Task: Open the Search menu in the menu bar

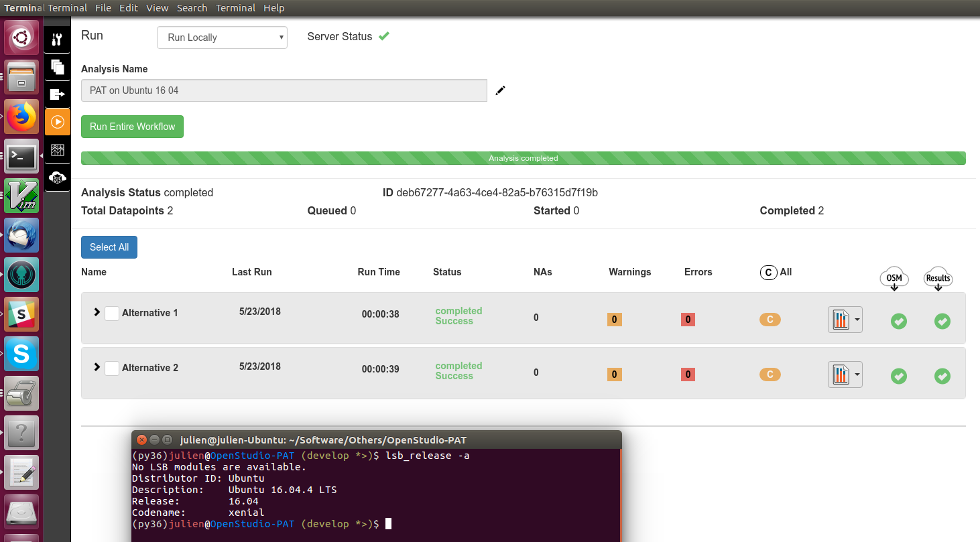Action: [192, 7]
